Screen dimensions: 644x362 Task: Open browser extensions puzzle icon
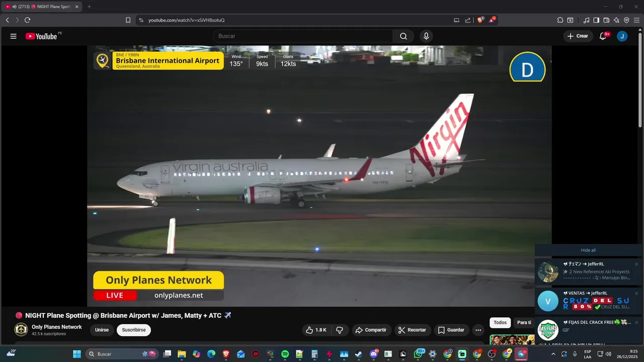click(x=560, y=20)
